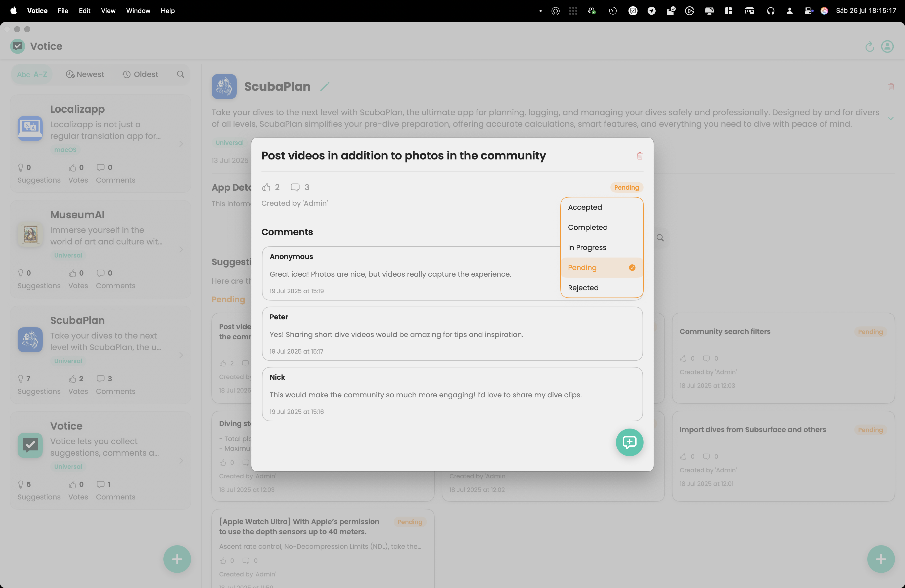
Task: Click the Pending status badge dropdown
Action: (626, 188)
